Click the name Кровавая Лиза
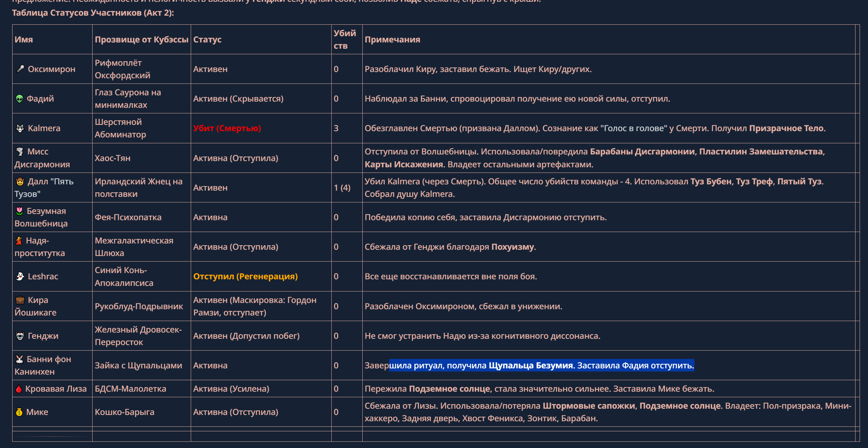The image size is (868, 448). pyautogui.click(x=56, y=389)
